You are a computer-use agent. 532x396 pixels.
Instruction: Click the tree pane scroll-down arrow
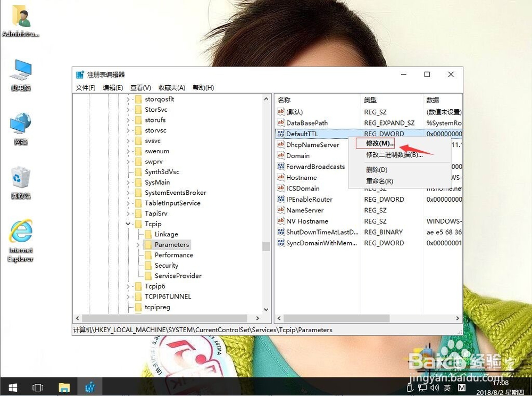(267, 309)
